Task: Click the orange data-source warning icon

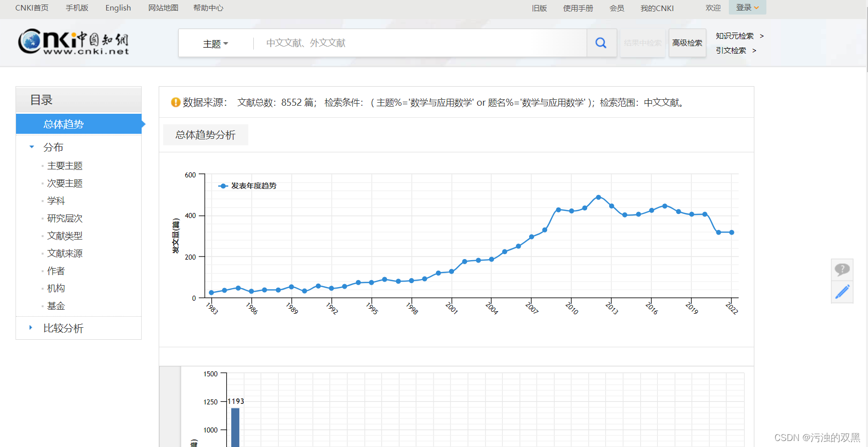Action: [x=176, y=102]
